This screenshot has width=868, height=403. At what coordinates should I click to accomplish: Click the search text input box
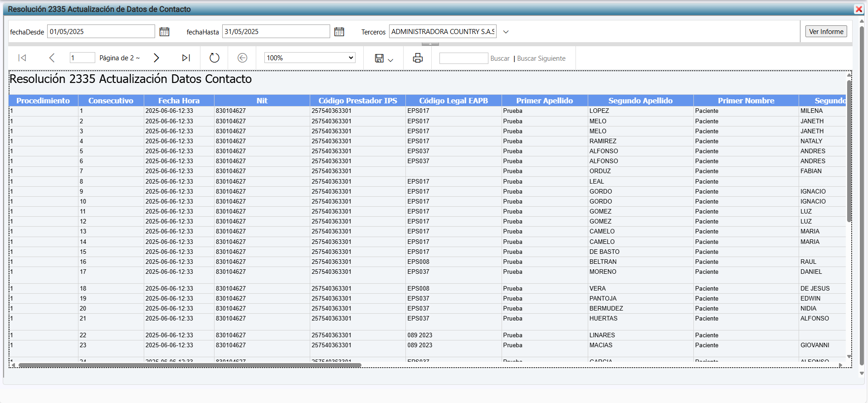pyautogui.click(x=463, y=58)
